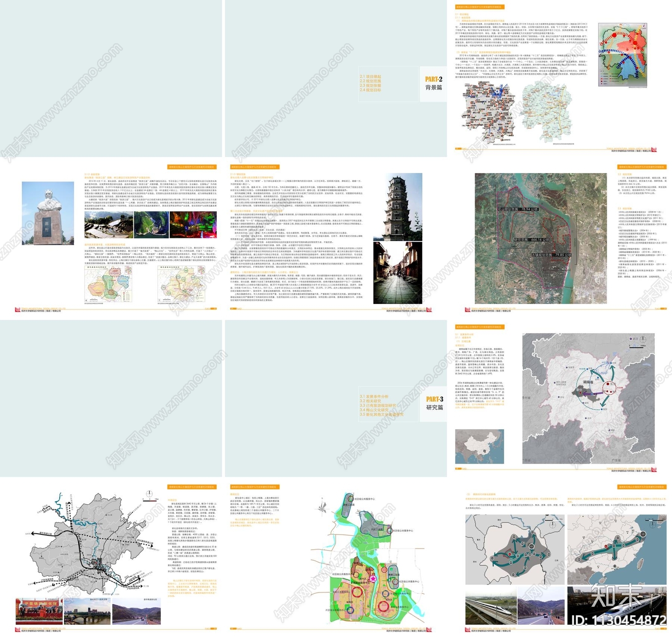
Task: Click the 'ID: 1130454872' label
Action: (618, 620)
